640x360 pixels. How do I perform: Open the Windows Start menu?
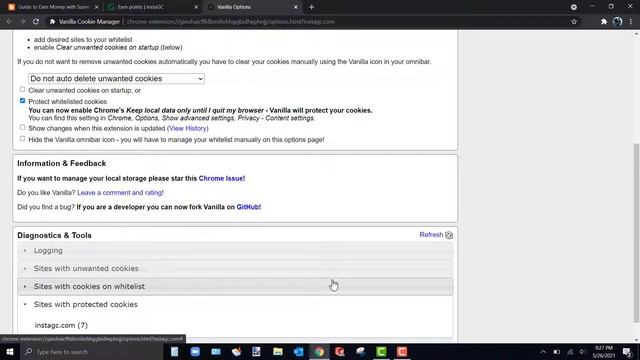tap(10, 351)
